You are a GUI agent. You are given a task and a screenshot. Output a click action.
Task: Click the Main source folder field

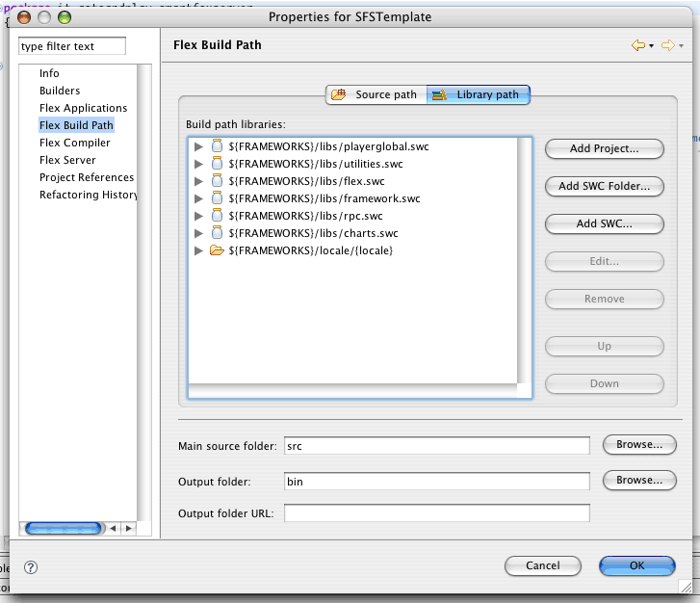(436, 446)
